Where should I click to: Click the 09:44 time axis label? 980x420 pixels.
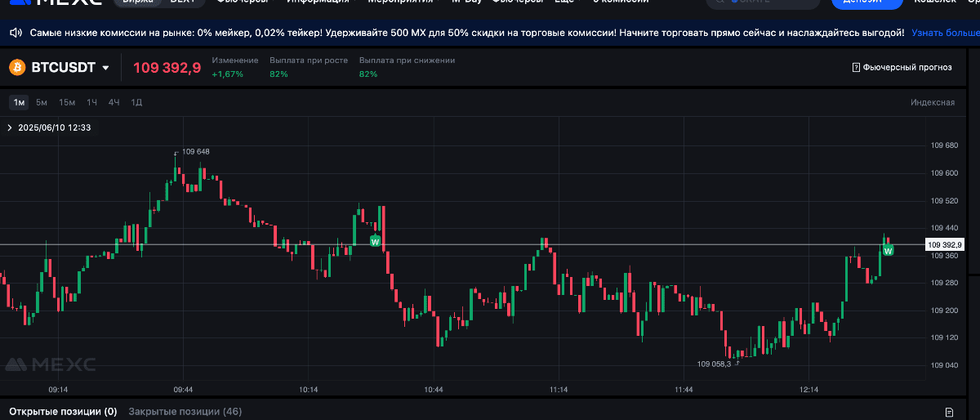coord(183,390)
